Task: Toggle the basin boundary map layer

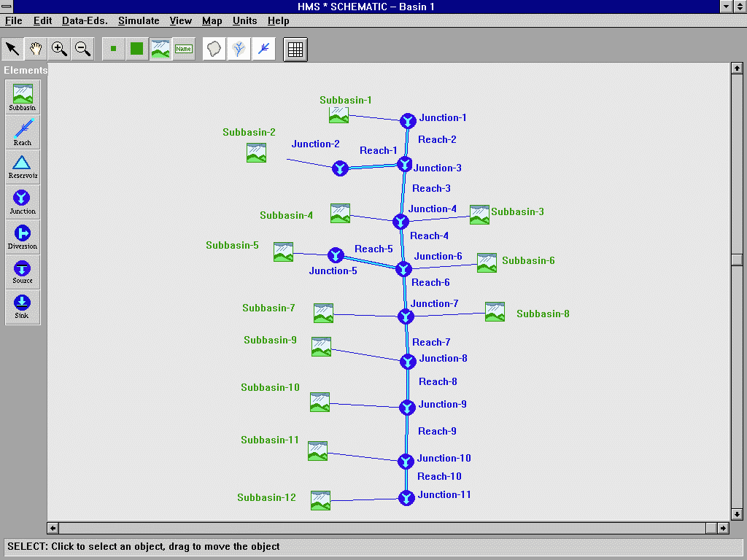Action: tap(214, 49)
